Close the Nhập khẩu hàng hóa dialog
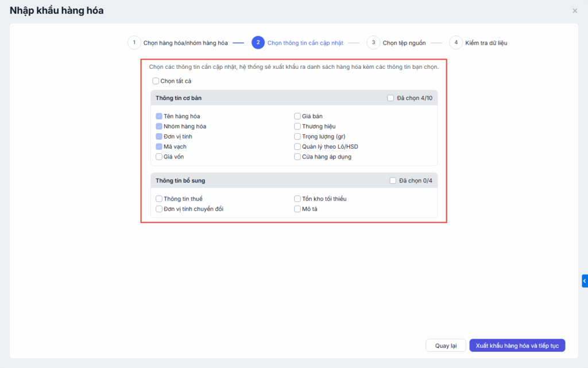Image resolution: width=588 pixels, height=368 pixels. coord(575,11)
